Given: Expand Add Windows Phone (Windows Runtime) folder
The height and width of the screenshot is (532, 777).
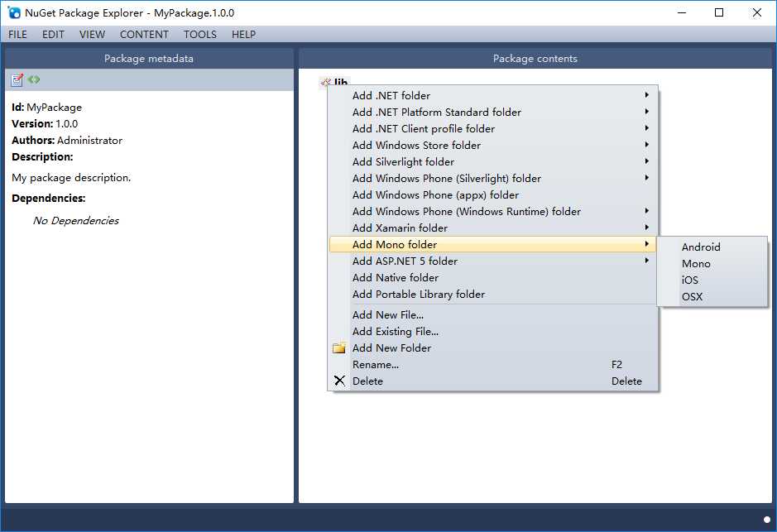Looking at the screenshot, I should (493, 212).
